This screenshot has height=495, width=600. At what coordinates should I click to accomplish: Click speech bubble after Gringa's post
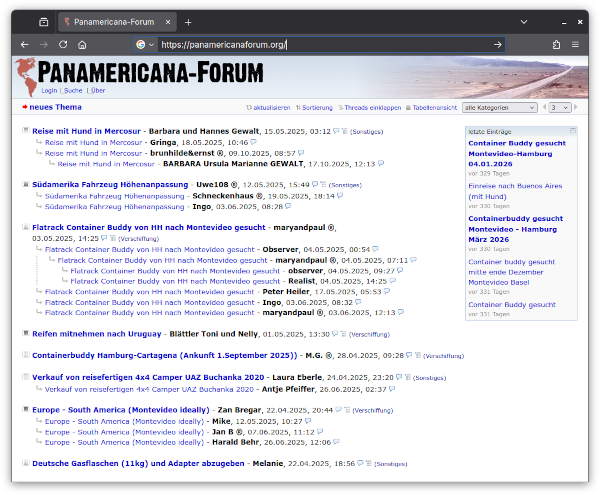coord(253,142)
